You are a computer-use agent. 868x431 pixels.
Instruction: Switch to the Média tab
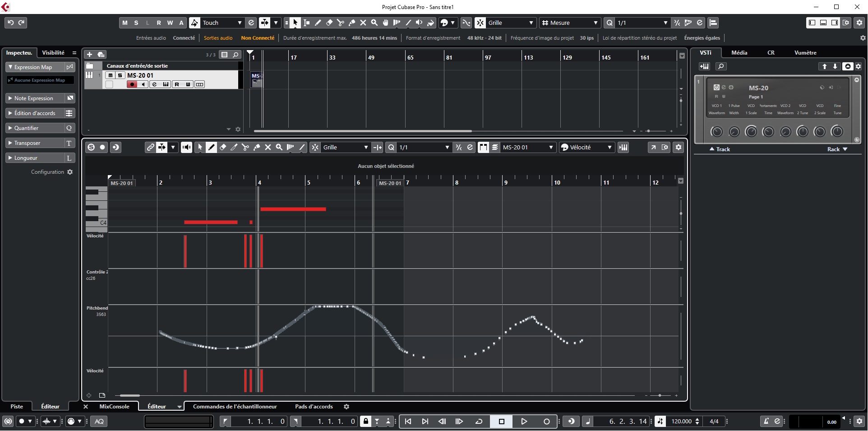[x=739, y=53]
